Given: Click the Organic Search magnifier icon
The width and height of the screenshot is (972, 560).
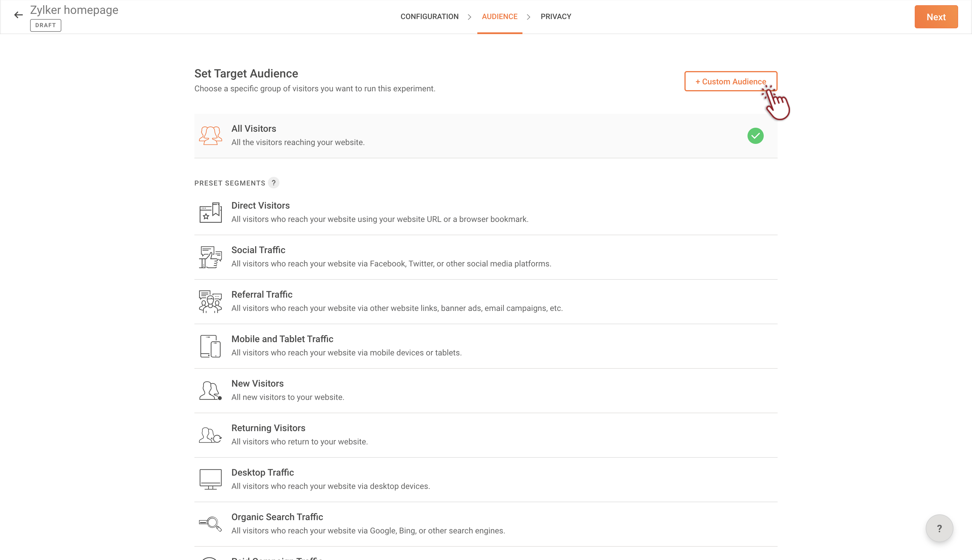Looking at the screenshot, I should (210, 524).
